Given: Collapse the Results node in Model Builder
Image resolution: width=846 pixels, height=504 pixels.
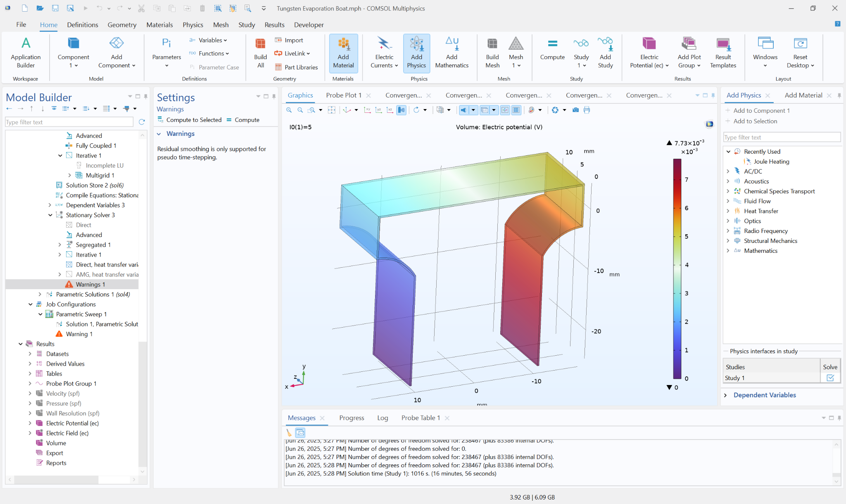Looking at the screenshot, I should (x=21, y=344).
